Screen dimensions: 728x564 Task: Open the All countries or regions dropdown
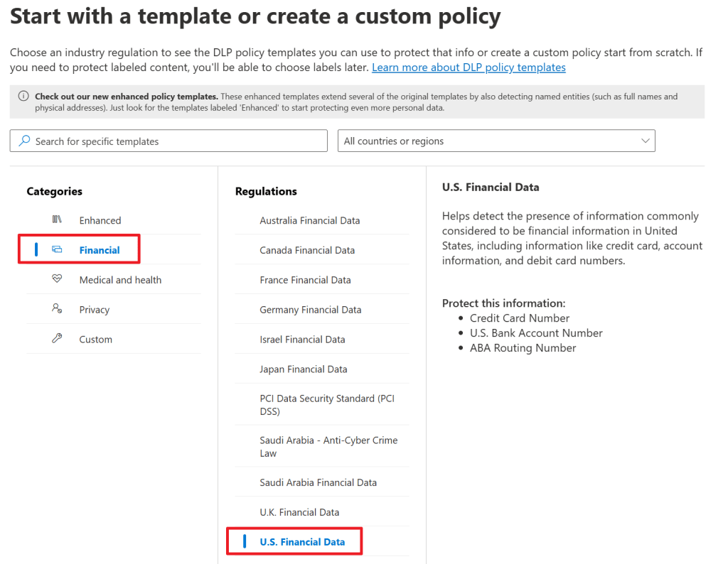(496, 141)
